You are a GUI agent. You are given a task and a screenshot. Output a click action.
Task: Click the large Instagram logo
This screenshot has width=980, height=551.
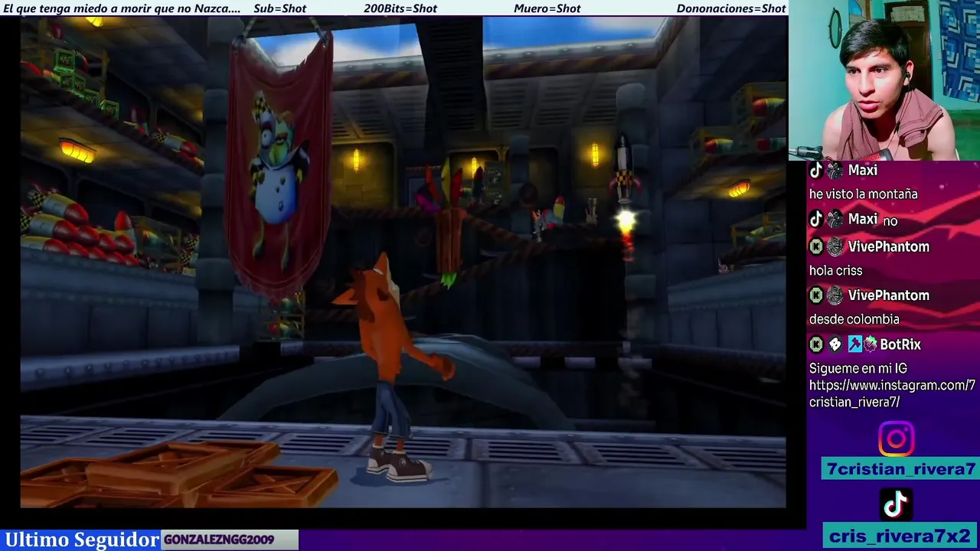coord(896,439)
